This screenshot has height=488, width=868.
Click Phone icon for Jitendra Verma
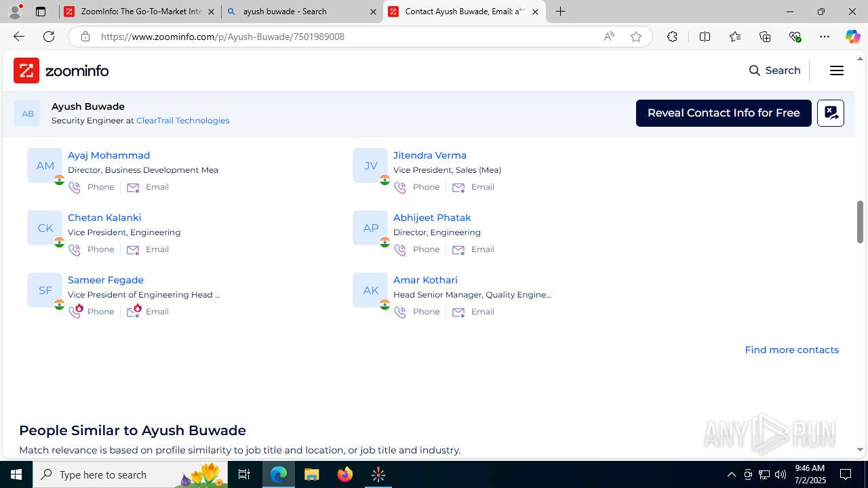[400, 187]
